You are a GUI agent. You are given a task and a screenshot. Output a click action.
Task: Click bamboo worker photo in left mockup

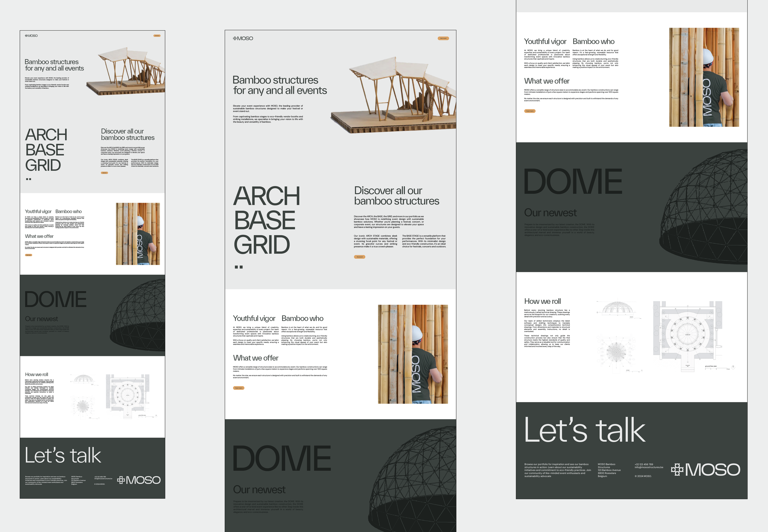pos(138,234)
